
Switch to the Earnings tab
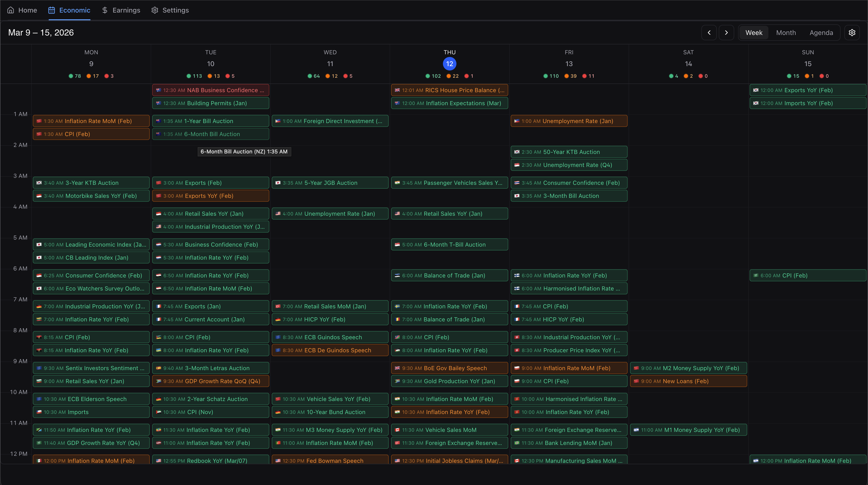[x=126, y=10]
